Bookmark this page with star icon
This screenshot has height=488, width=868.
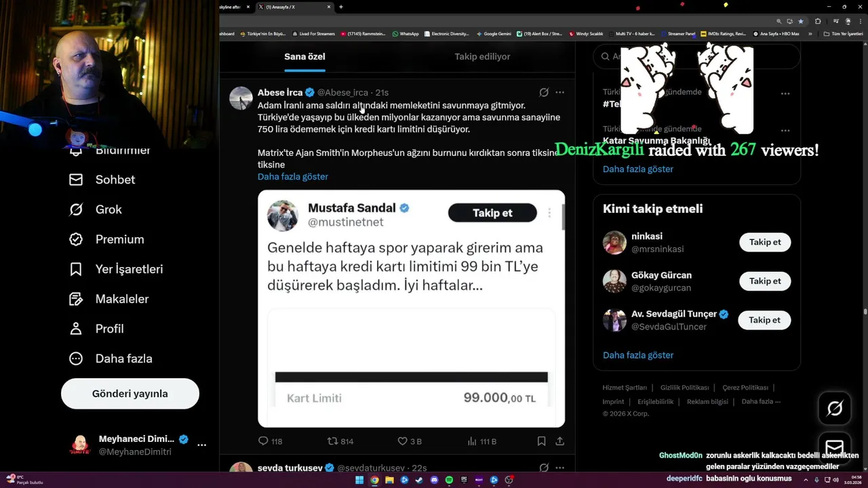[801, 21]
